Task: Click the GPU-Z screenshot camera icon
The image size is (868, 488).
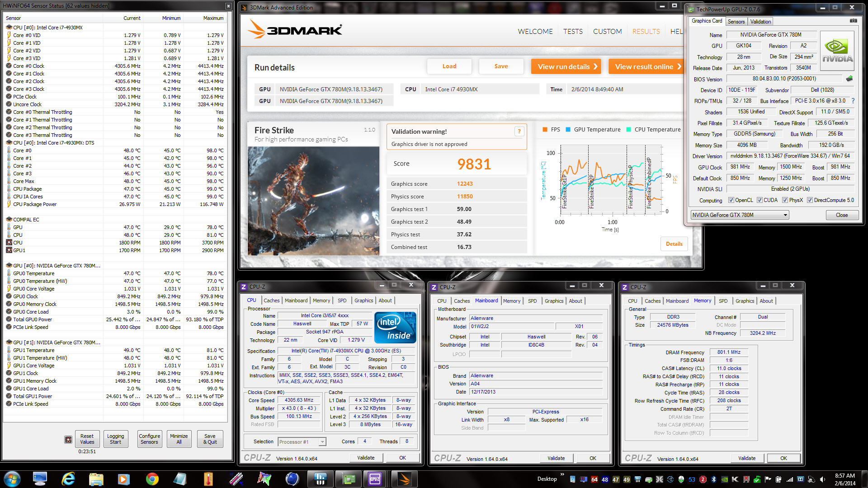Action: [x=853, y=21]
